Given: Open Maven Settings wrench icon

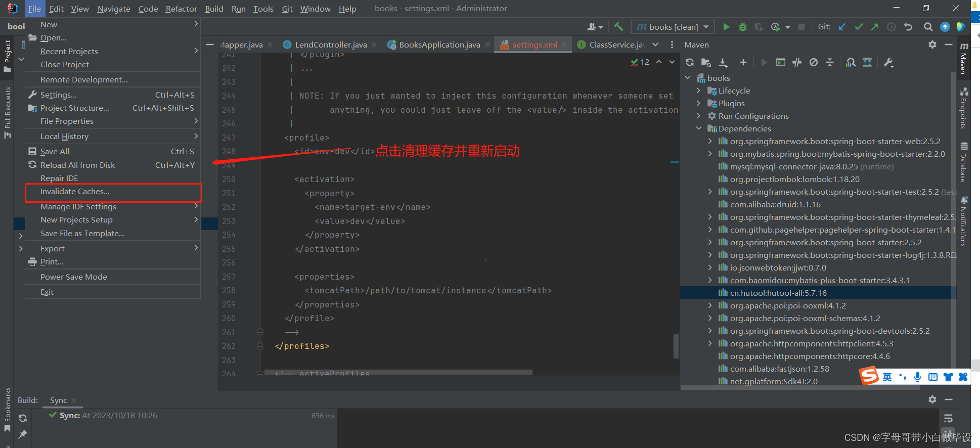Looking at the screenshot, I should coord(888,62).
